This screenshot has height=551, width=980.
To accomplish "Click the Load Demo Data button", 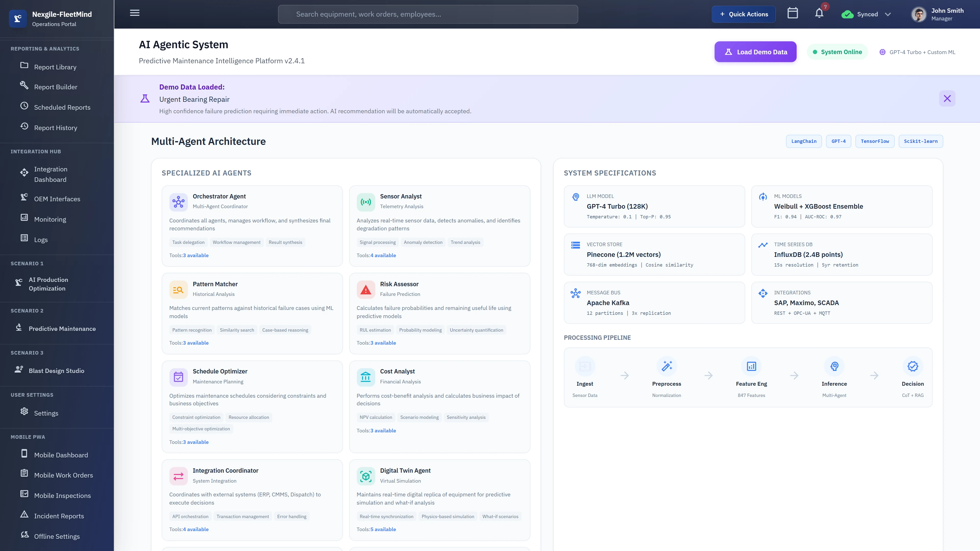I will point(755,52).
